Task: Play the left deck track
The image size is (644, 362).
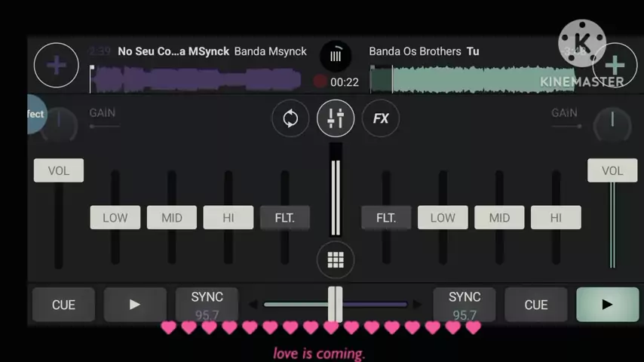Action: point(134,305)
